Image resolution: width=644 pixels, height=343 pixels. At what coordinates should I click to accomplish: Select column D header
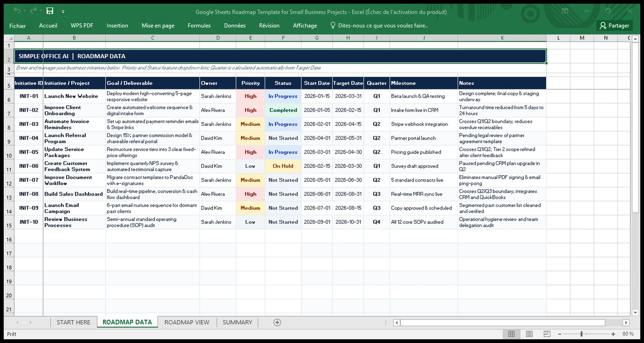tap(218, 38)
